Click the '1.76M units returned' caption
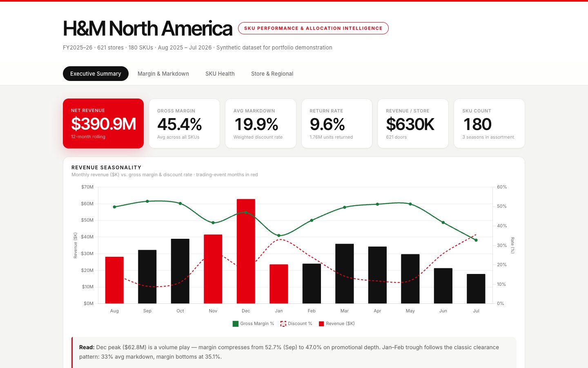 click(x=331, y=137)
